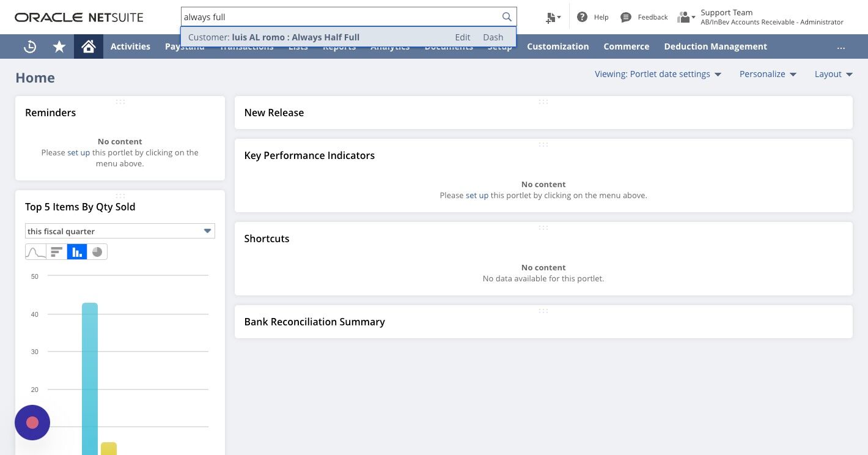This screenshot has height=455, width=868.
Task: Click the global search input field
Action: (340, 17)
